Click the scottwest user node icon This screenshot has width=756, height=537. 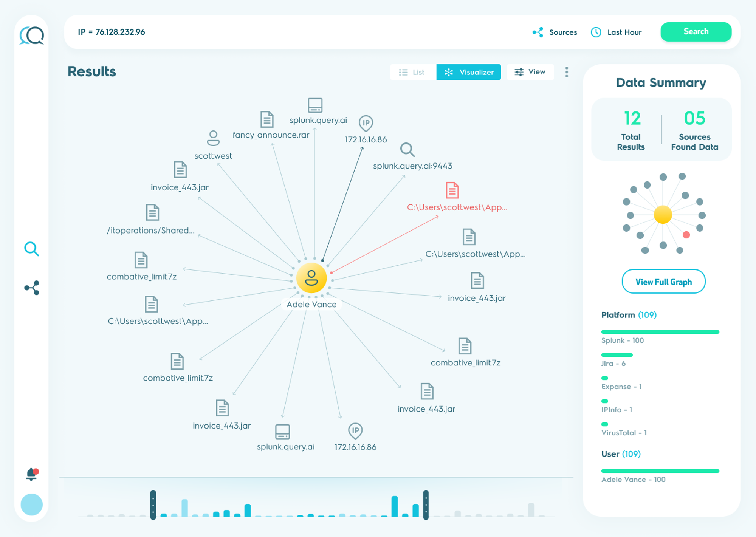pyautogui.click(x=213, y=138)
